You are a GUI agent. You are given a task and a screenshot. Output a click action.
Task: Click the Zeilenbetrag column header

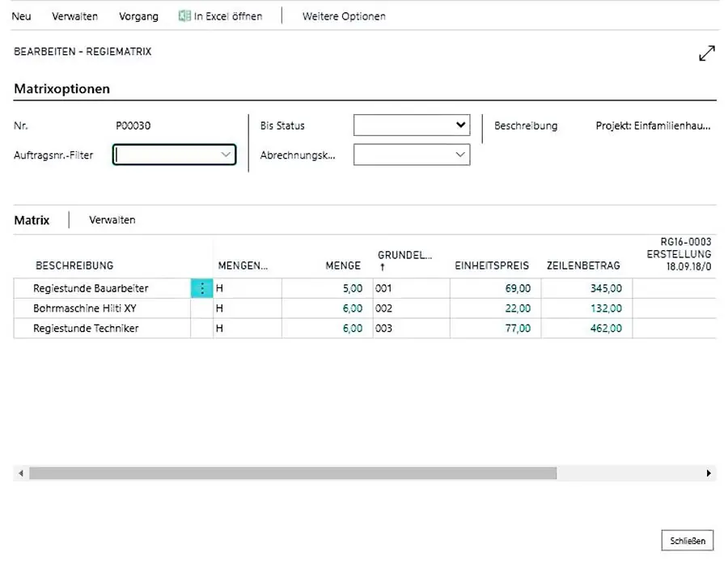583,266
